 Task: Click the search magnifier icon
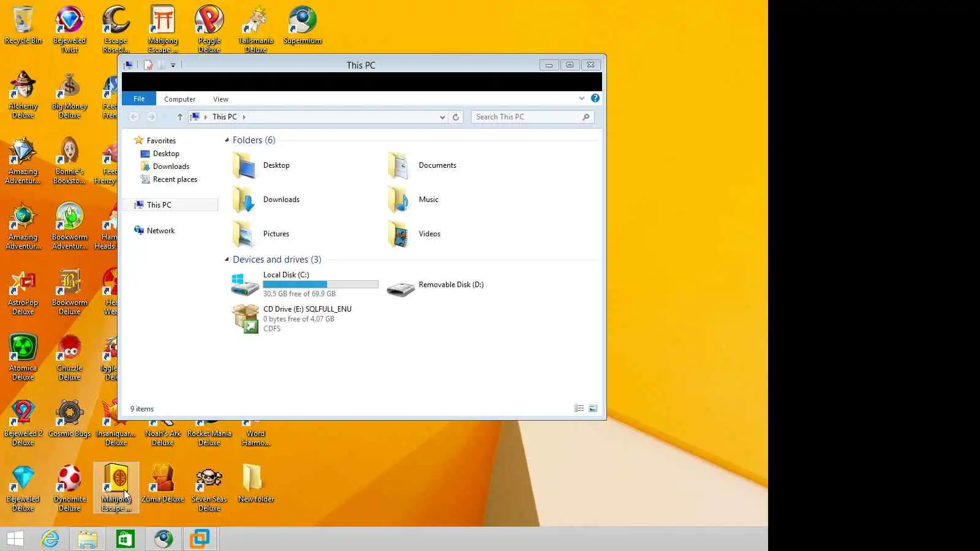586,117
